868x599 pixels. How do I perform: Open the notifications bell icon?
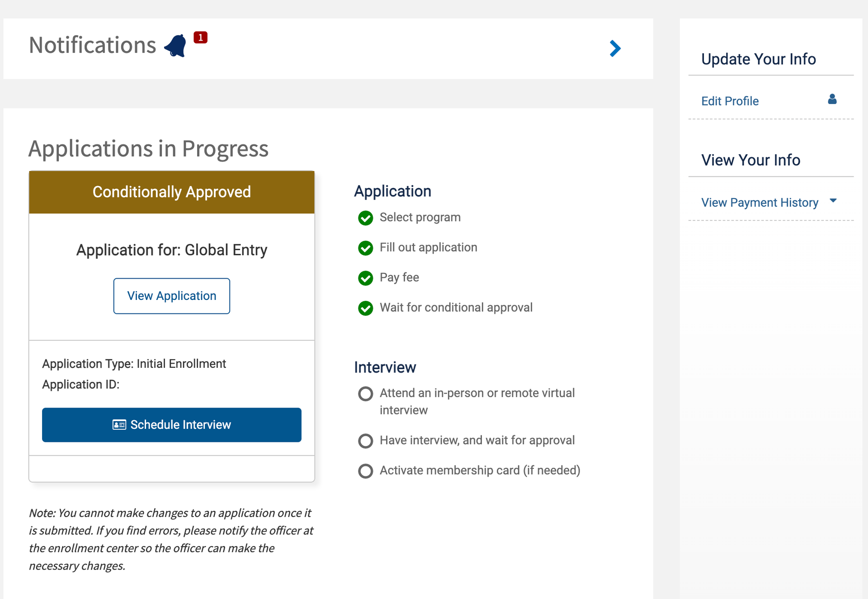[x=175, y=45]
